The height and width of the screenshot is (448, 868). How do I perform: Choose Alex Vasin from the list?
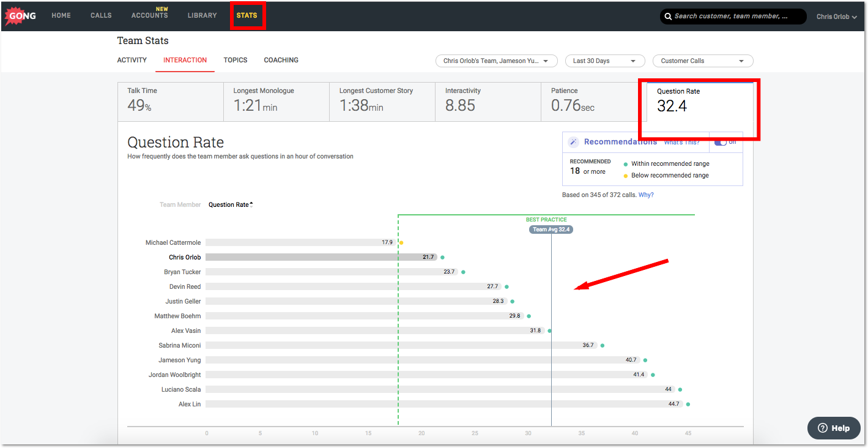186,330
